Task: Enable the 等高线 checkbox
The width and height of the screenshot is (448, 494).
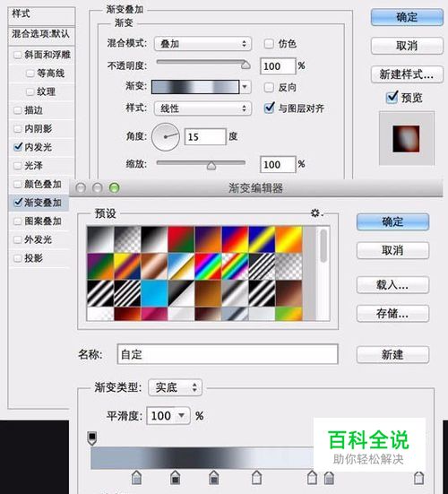Action: click(x=30, y=74)
